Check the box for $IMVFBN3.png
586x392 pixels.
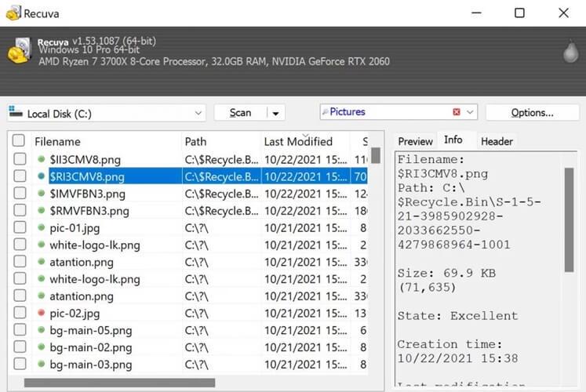[x=20, y=193]
